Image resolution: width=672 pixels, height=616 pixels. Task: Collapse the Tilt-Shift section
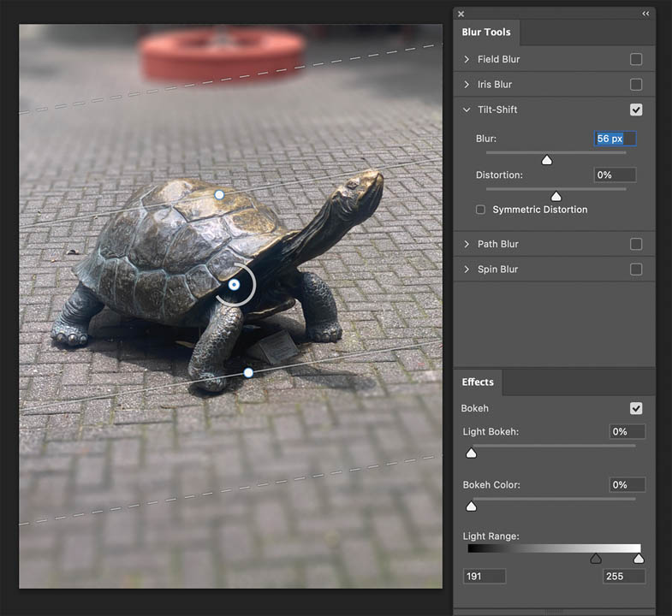click(x=467, y=110)
